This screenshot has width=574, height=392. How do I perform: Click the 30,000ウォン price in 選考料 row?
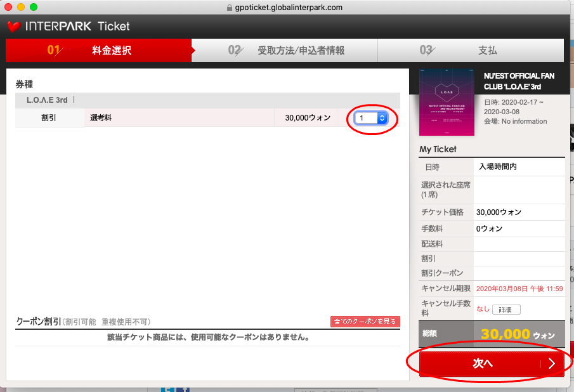point(308,118)
